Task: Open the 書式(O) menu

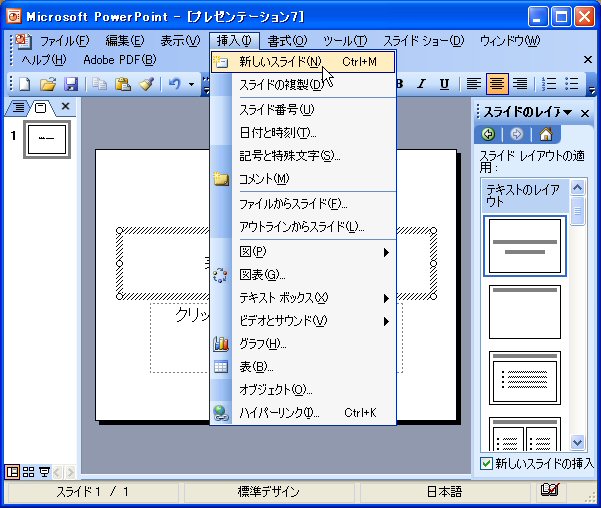Action: coord(287,41)
